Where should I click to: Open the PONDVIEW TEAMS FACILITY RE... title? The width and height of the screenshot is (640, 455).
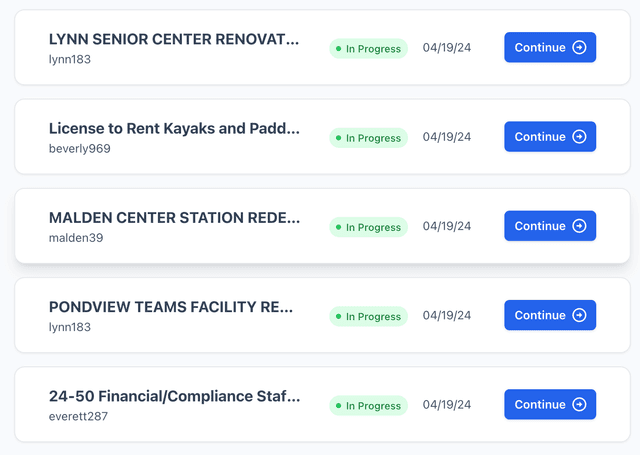point(171,307)
